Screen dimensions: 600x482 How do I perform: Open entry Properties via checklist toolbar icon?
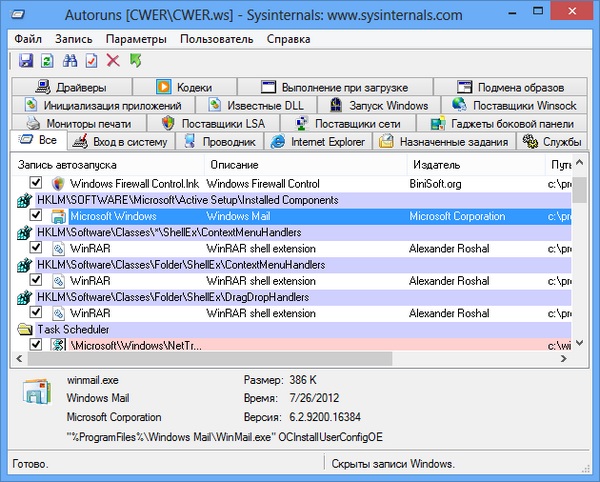91,61
